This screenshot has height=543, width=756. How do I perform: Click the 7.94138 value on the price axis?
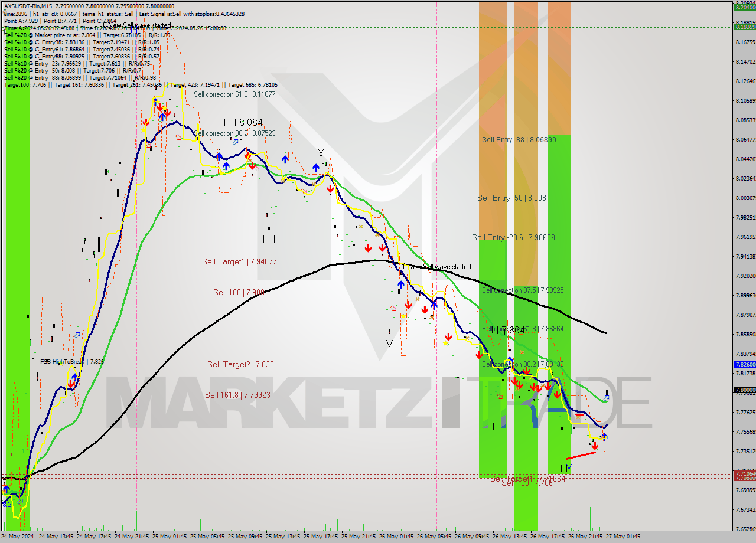coord(745,256)
